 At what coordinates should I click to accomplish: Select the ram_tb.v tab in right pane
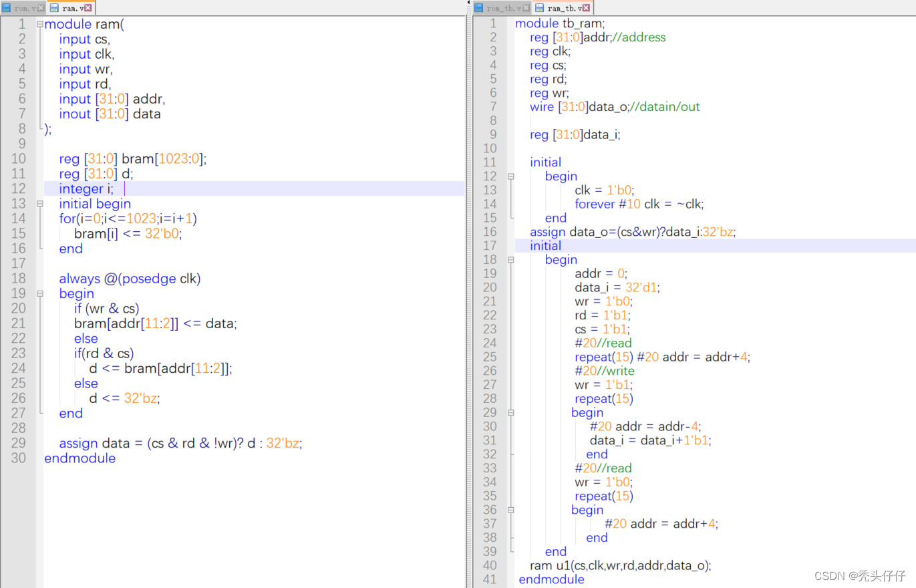tap(563, 7)
